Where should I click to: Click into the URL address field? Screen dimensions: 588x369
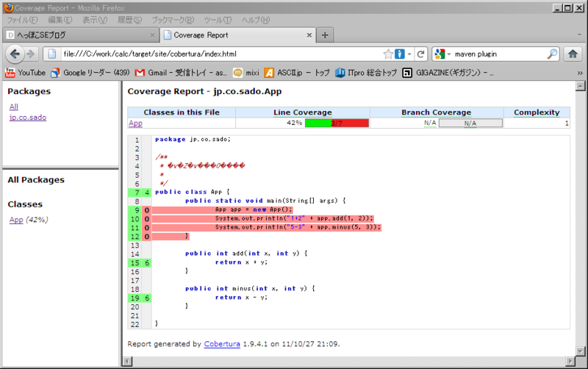pos(221,54)
